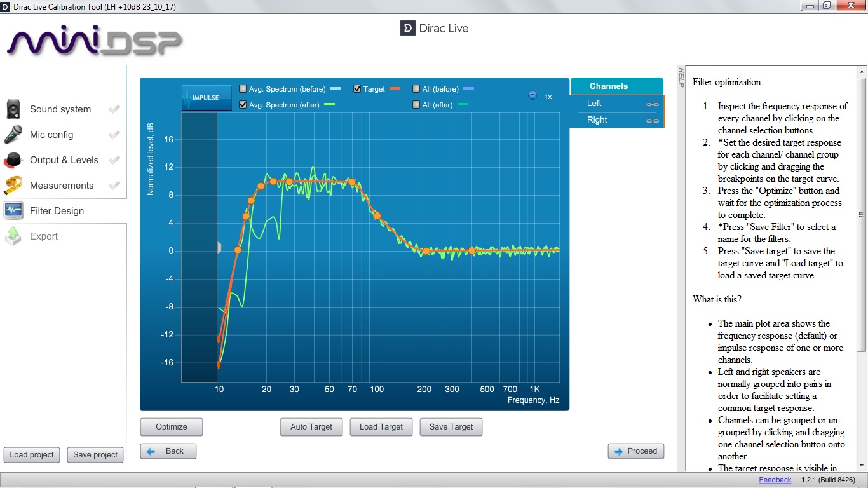Screen dimensions: 868x488
Task: Click the help panel vertical scrollbar
Action: [861, 215]
